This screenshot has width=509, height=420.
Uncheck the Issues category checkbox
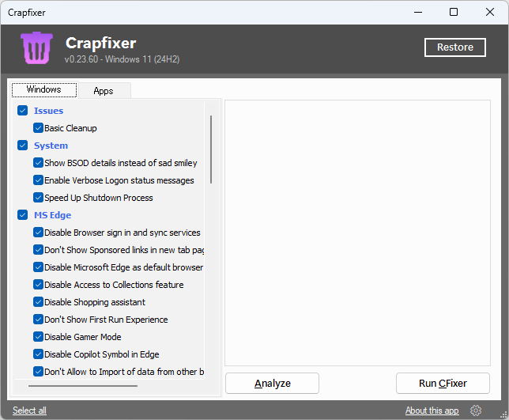22,111
